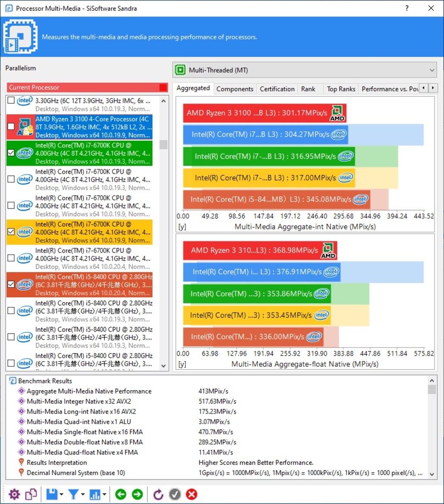
Task: Open the dropdown arrow next to the chart icon
Action: (x=104, y=495)
